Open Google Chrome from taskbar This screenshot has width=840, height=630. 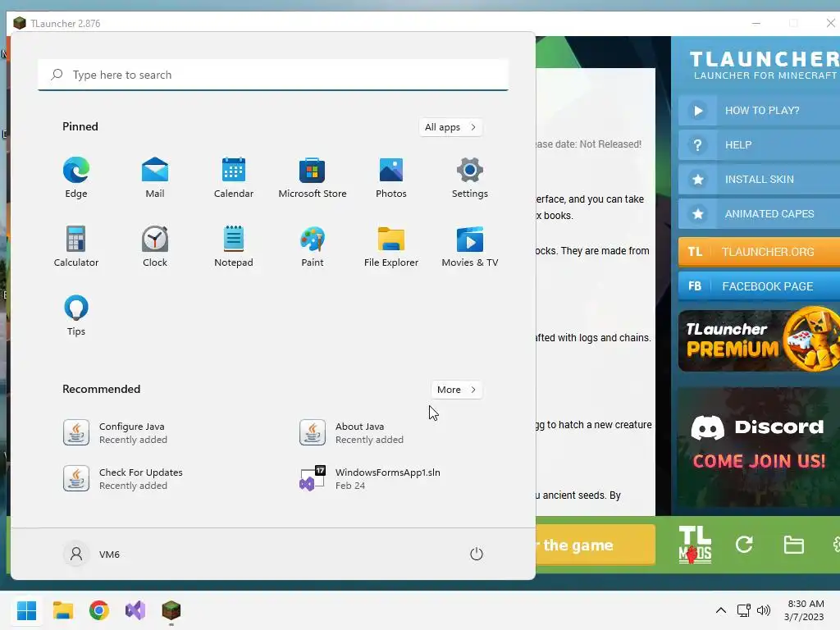point(99,610)
